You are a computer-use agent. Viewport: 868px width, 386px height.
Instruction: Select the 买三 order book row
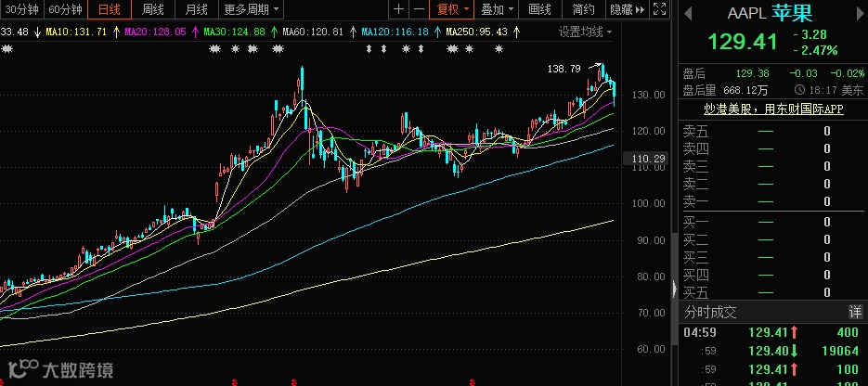772,257
